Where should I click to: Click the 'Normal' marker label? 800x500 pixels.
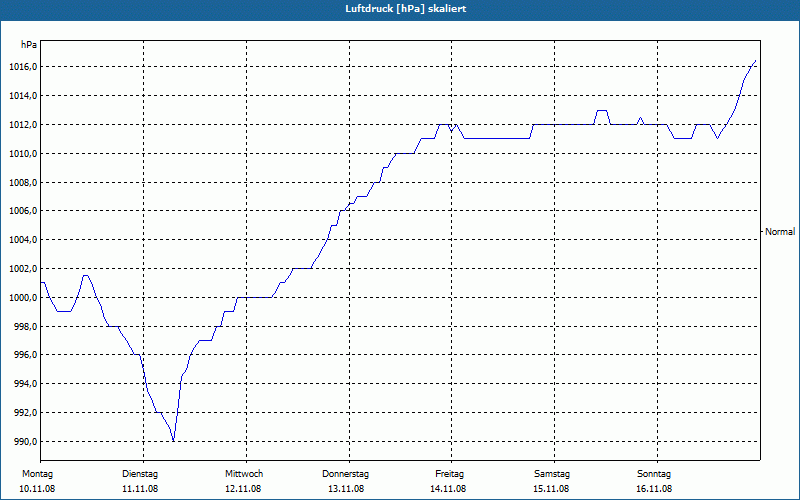[780, 232]
